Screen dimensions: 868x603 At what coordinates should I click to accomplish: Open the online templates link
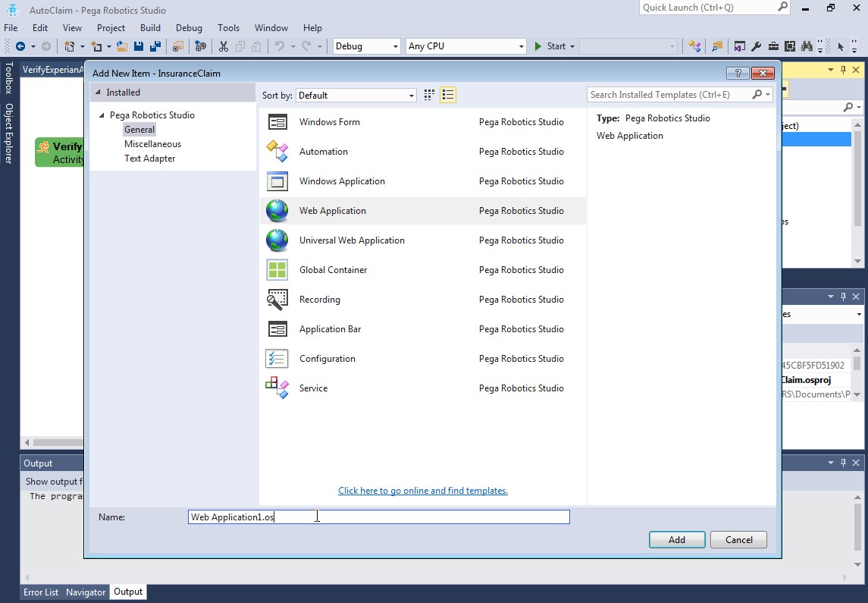point(422,491)
